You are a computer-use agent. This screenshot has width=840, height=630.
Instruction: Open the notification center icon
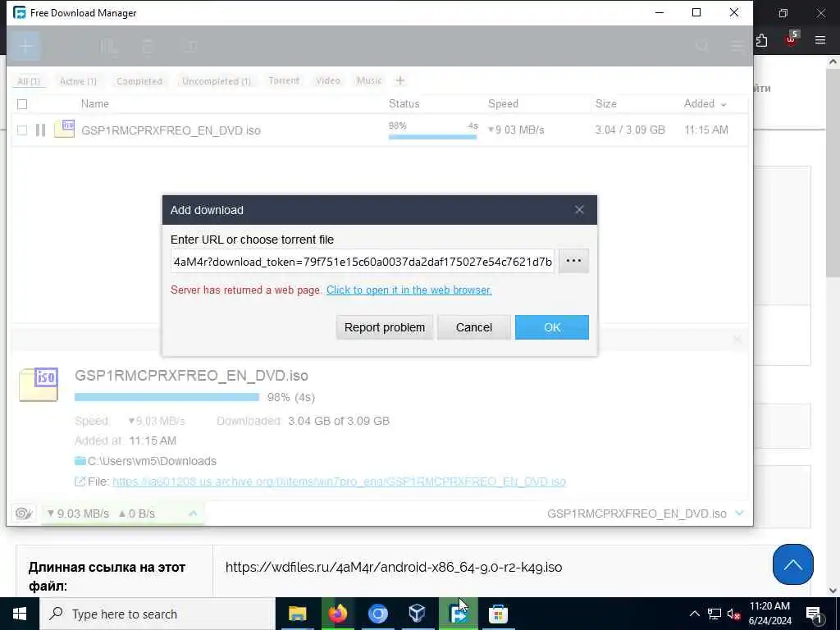[814, 614]
